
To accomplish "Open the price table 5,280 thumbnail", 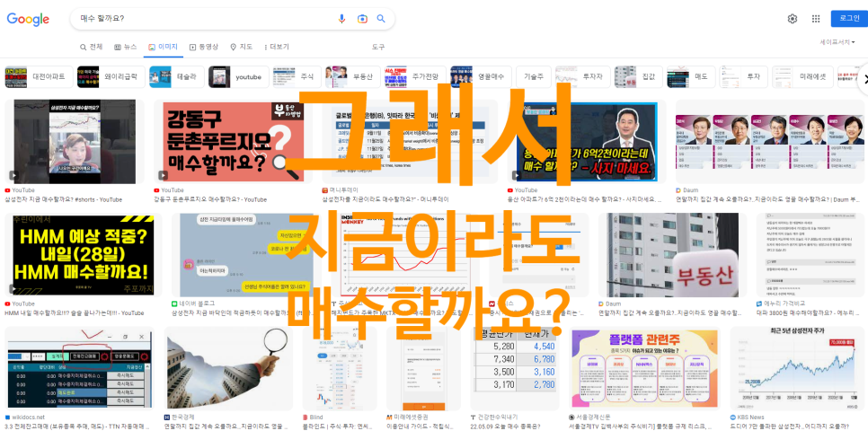I will pyautogui.click(x=515, y=368).
